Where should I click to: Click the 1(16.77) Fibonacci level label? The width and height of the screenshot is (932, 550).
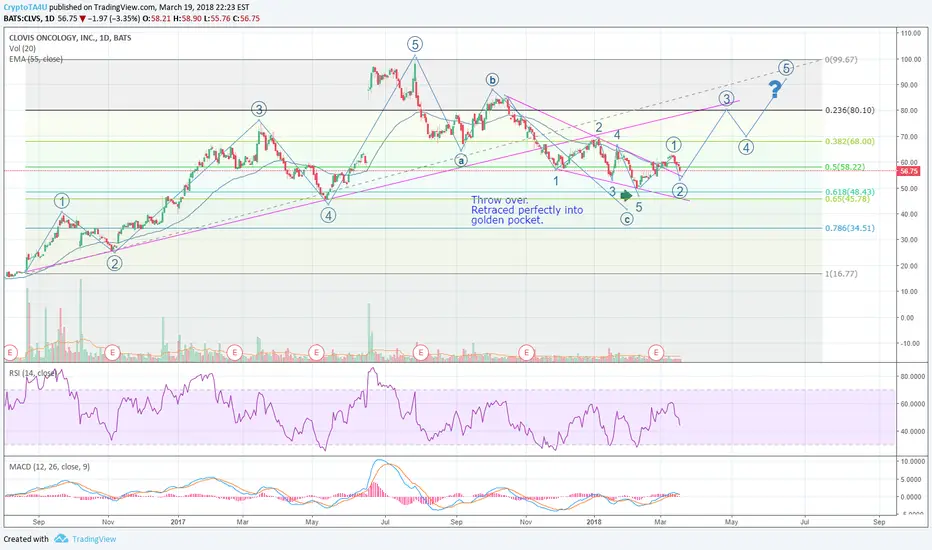click(841, 274)
